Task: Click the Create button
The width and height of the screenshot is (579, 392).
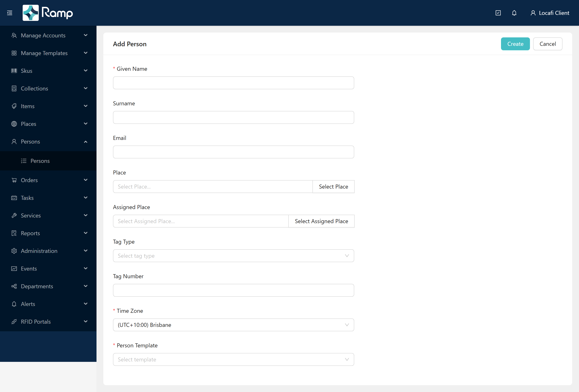Action: pyautogui.click(x=515, y=44)
